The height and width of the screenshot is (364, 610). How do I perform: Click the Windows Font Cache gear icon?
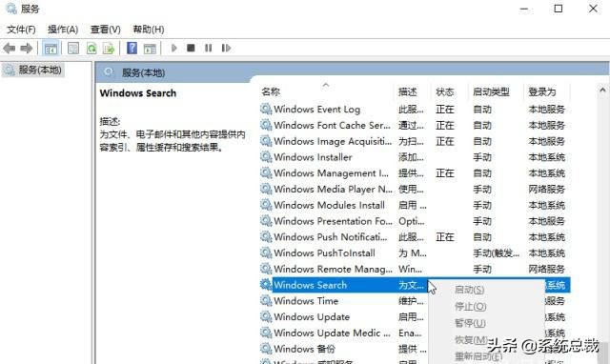pos(266,125)
